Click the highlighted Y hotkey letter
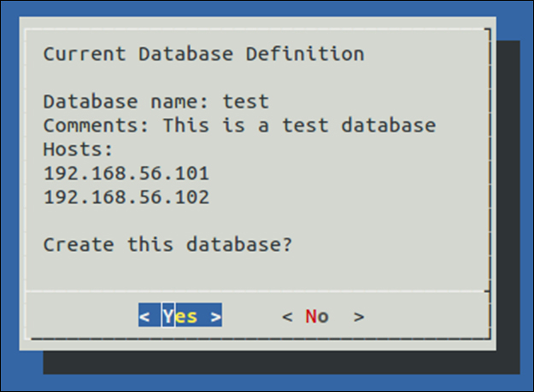The width and height of the screenshot is (534, 392). pos(168,315)
